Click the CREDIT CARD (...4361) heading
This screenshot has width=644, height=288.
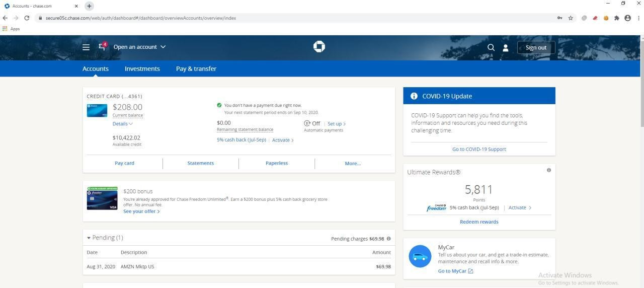(x=114, y=96)
